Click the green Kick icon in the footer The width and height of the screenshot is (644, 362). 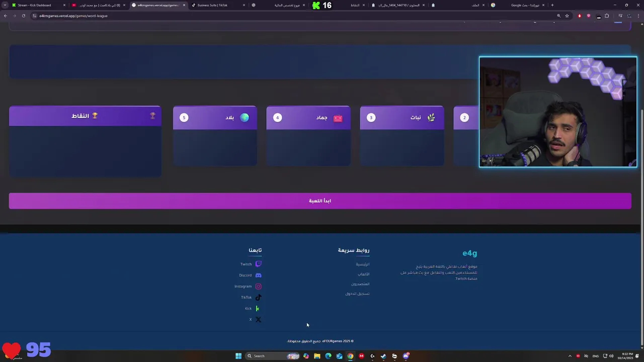coord(258,308)
